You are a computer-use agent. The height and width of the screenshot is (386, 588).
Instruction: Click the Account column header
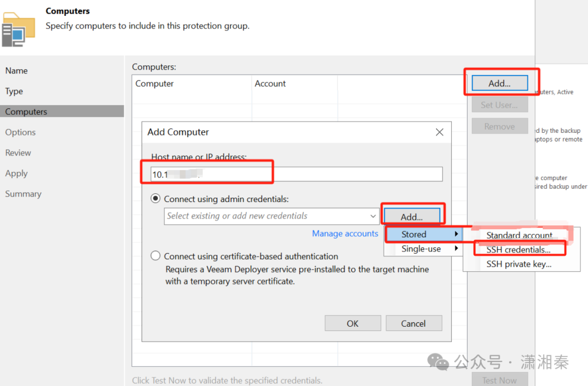tap(270, 84)
